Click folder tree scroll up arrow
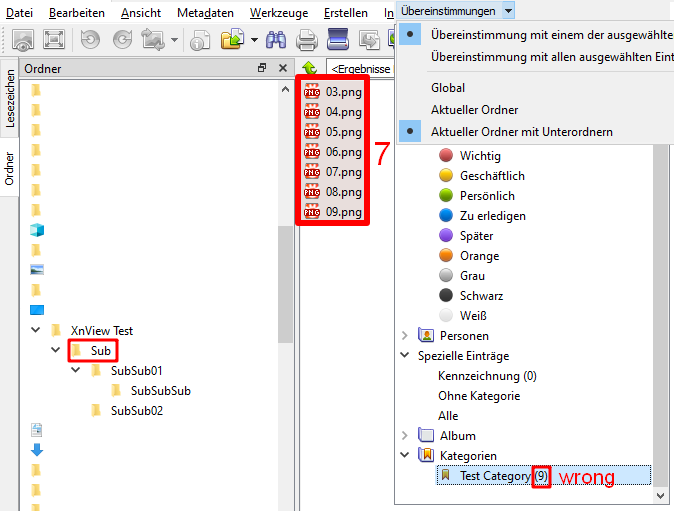674x511 pixels. pos(285,89)
